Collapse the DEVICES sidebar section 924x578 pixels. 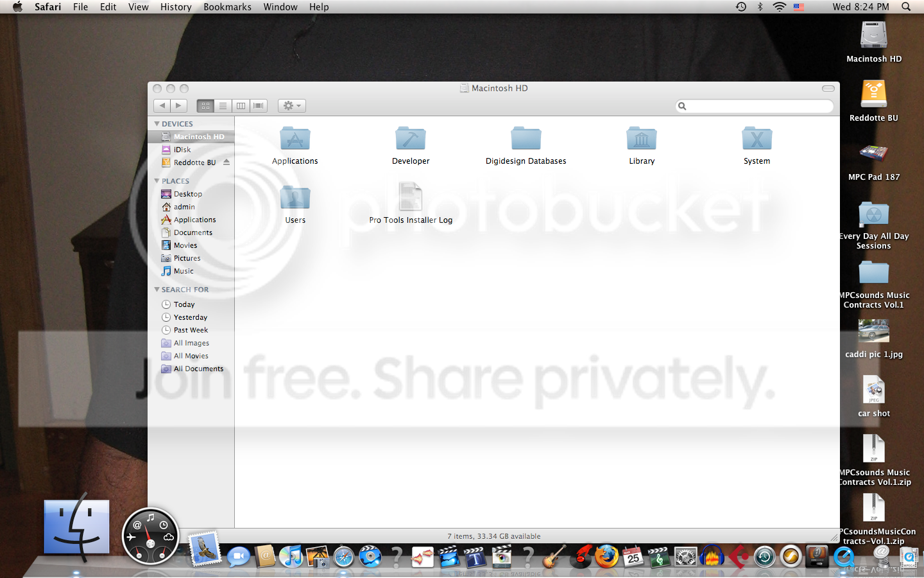pyautogui.click(x=157, y=124)
